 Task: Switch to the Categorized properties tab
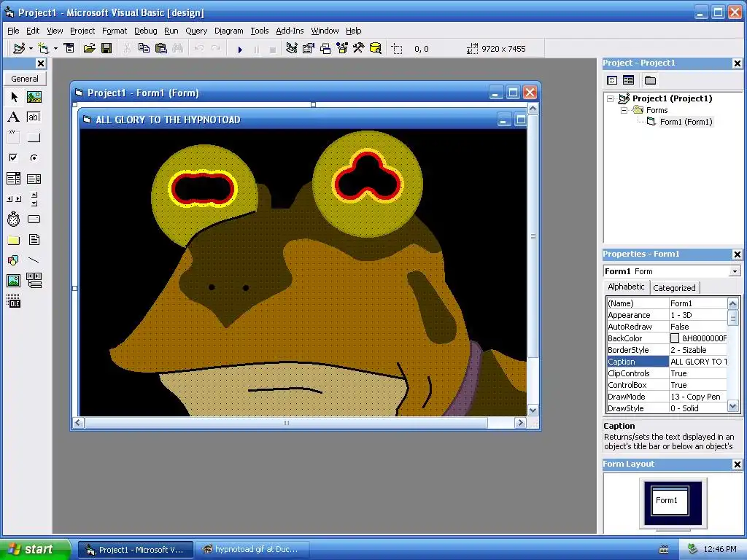tap(674, 287)
